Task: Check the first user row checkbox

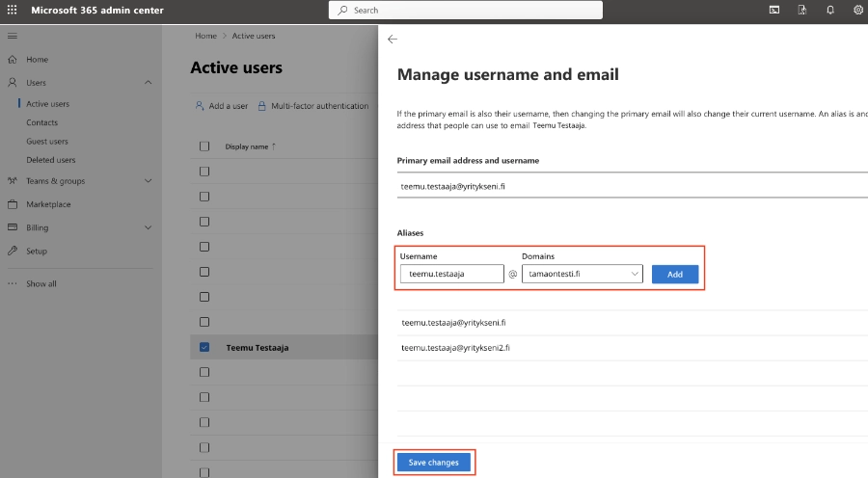Action: [204, 172]
